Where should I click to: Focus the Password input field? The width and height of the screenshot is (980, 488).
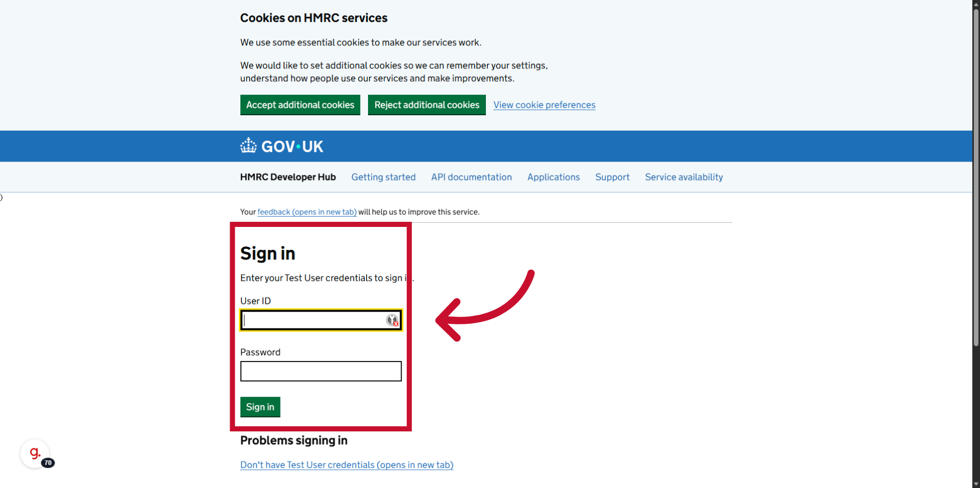tap(321, 371)
